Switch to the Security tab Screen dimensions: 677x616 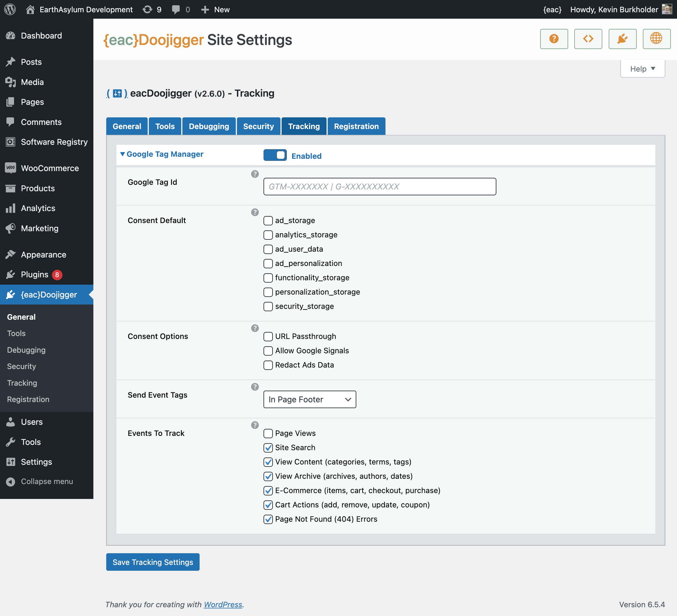[x=258, y=126]
